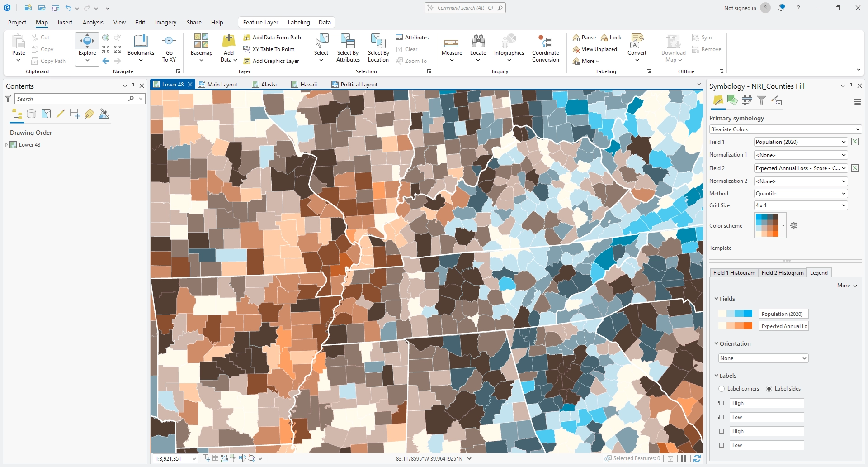Click Add Graphics Layer
868x467 pixels.
pos(271,61)
